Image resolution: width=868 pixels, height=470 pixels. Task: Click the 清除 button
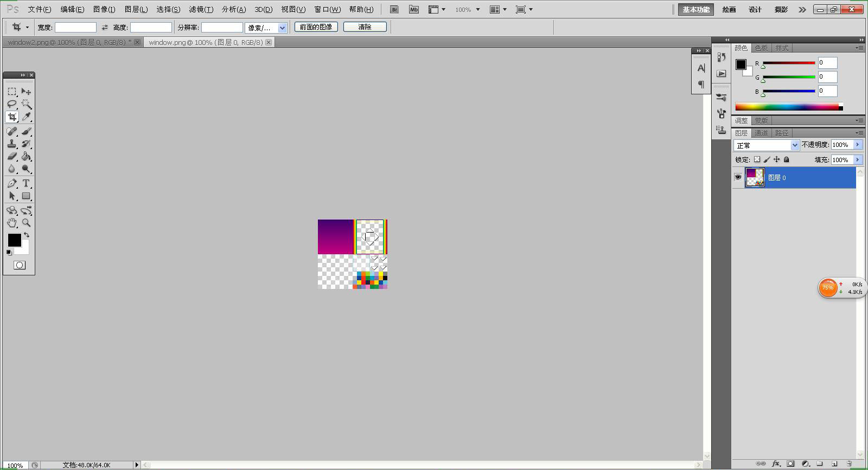click(x=365, y=27)
